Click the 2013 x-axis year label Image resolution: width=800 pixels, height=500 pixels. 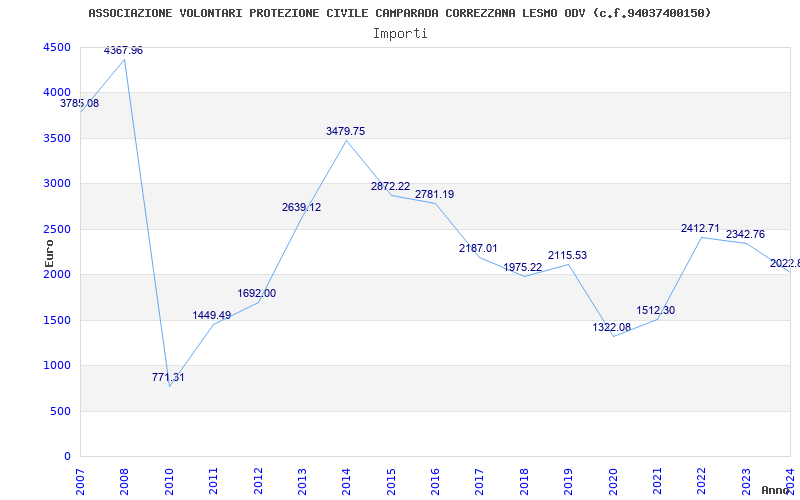click(302, 481)
